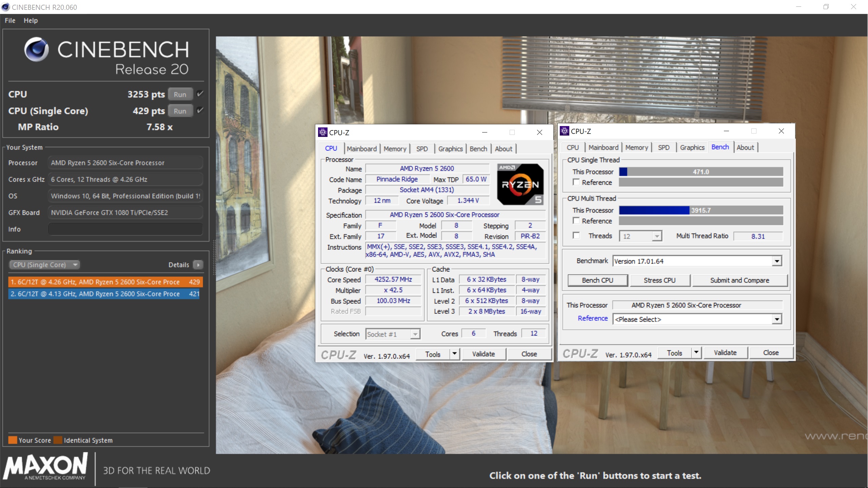Image resolution: width=868 pixels, height=488 pixels.
Task: Click the single thread score bar 471.0
Action: (x=701, y=172)
